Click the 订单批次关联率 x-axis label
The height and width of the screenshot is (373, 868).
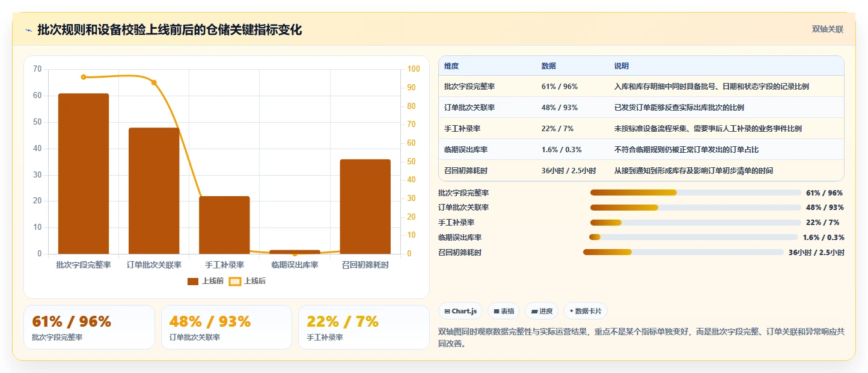(154, 265)
